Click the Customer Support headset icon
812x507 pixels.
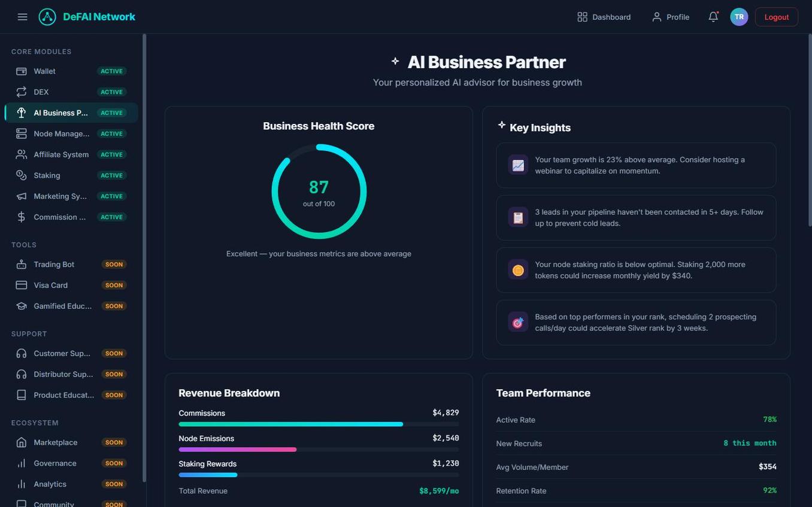[21, 353]
